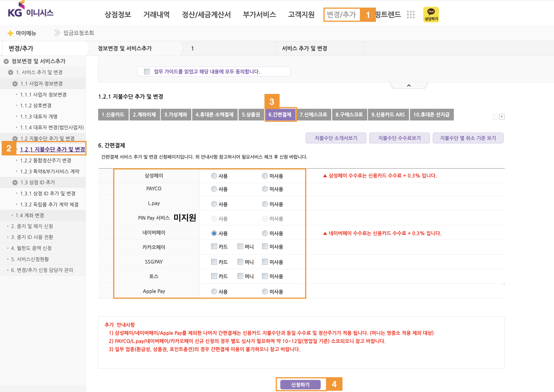554x392 pixels.
Task: Check 머니 for 카카오페이
Action: [240, 246]
